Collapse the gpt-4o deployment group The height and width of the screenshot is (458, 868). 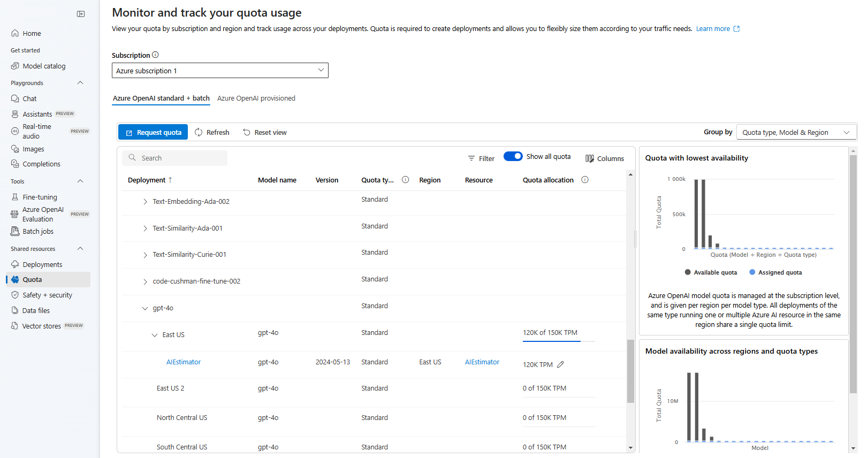[x=145, y=308]
